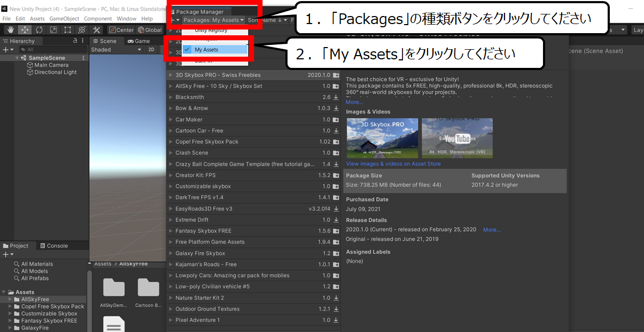The image size is (644, 332).
Task: Toggle 2D view in Scene toolbar
Action: click(151, 50)
